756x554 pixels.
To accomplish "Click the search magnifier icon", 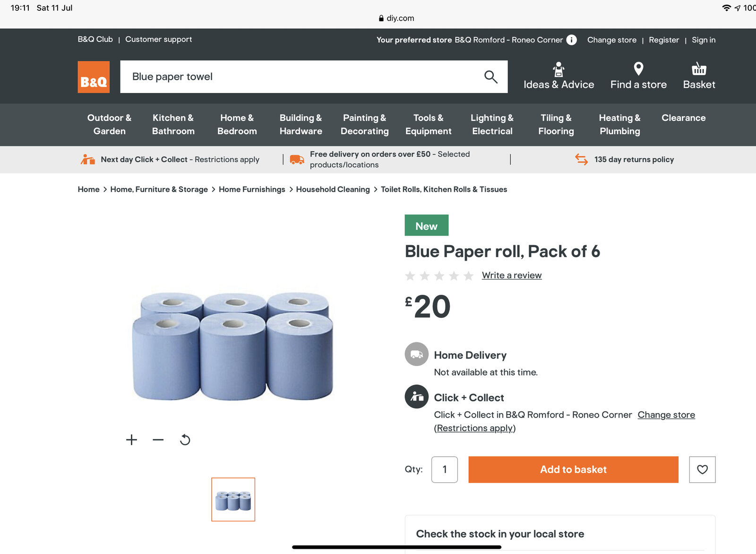I will [x=490, y=77].
